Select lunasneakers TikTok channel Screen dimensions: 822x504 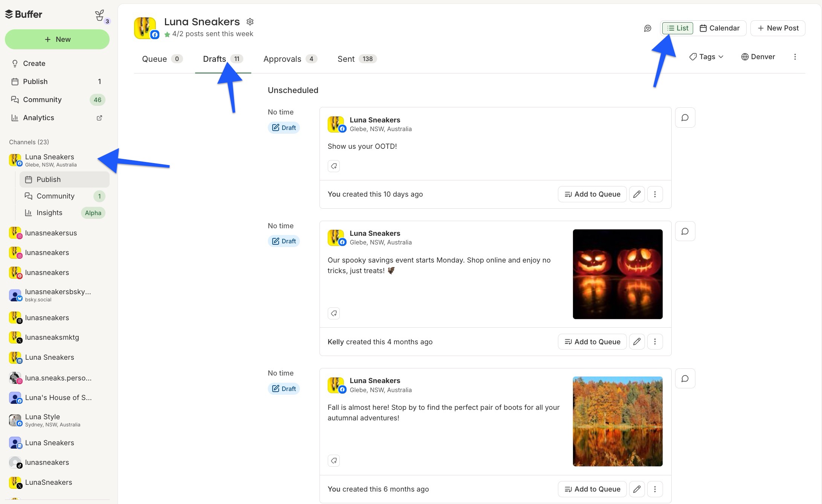(57, 463)
